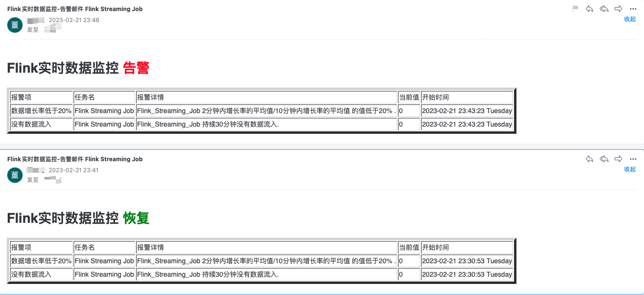644x295 pixels.
Task: Click 数据增长率低于20% cell in alert table
Action: click(x=41, y=111)
